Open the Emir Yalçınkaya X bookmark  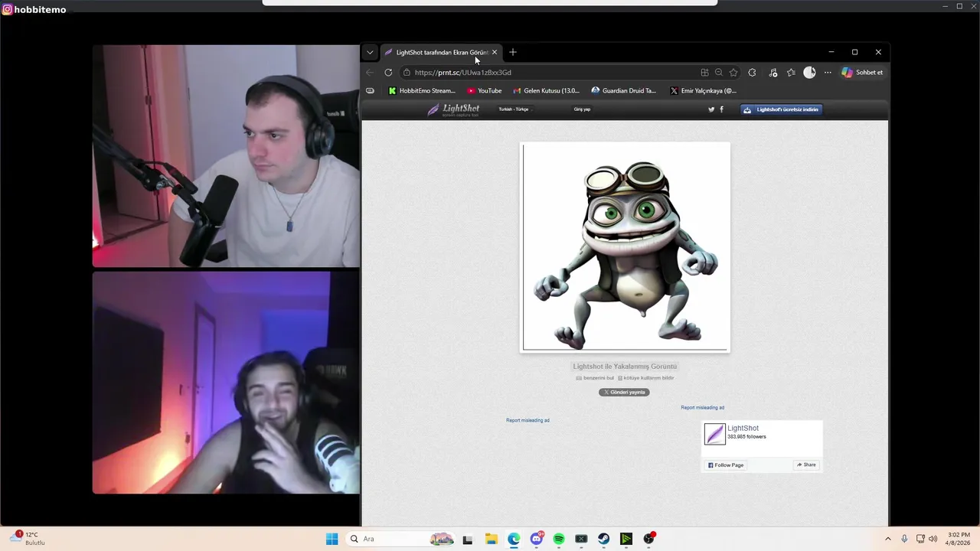[x=703, y=90]
